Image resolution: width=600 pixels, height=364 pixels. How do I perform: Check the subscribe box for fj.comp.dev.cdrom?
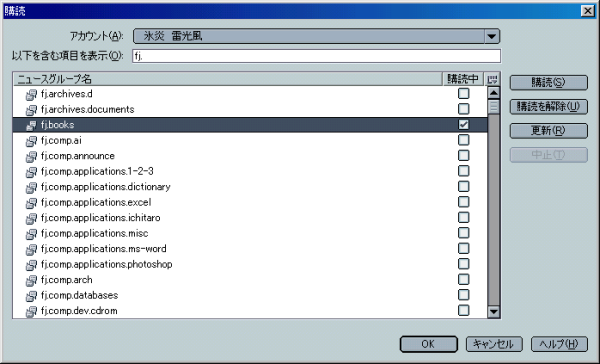pyautogui.click(x=463, y=310)
